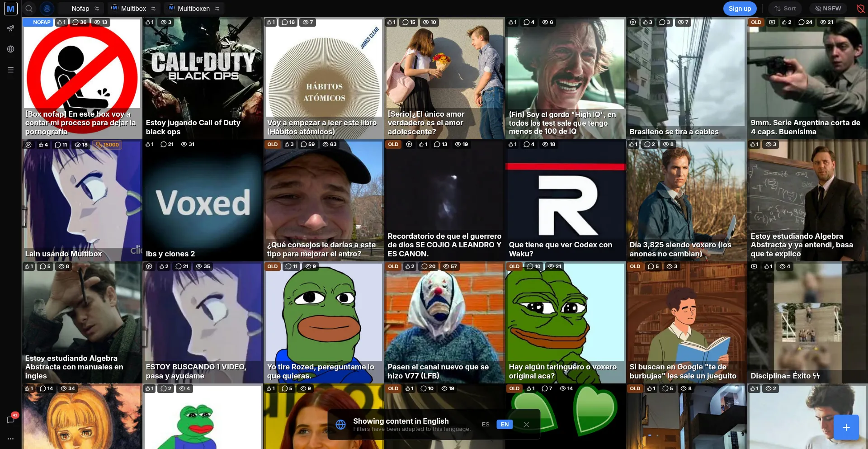Click the NOFAP category tag on first post
This screenshot has width=868, height=449.
(x=38, y=22)
